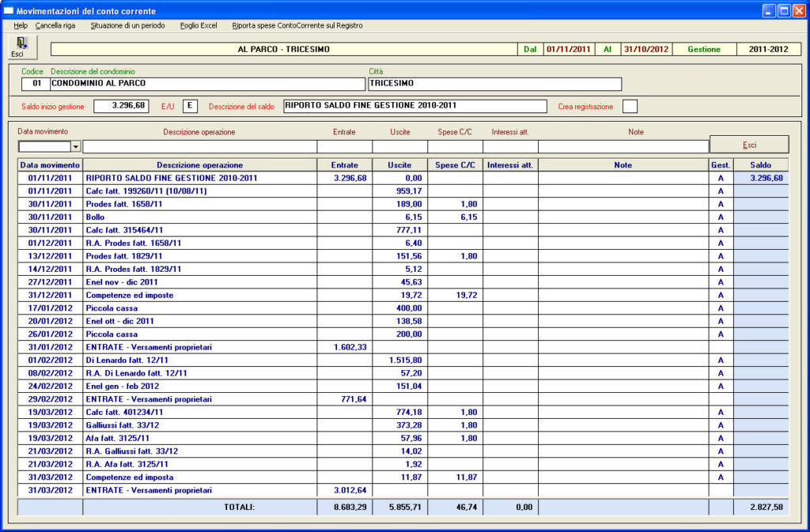810x532 pixels.
Task: Click the E/U field containing E
Action: point(190,106)
